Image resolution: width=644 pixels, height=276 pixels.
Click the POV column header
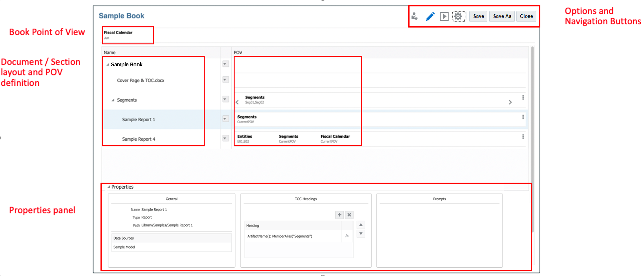(238, 53)
